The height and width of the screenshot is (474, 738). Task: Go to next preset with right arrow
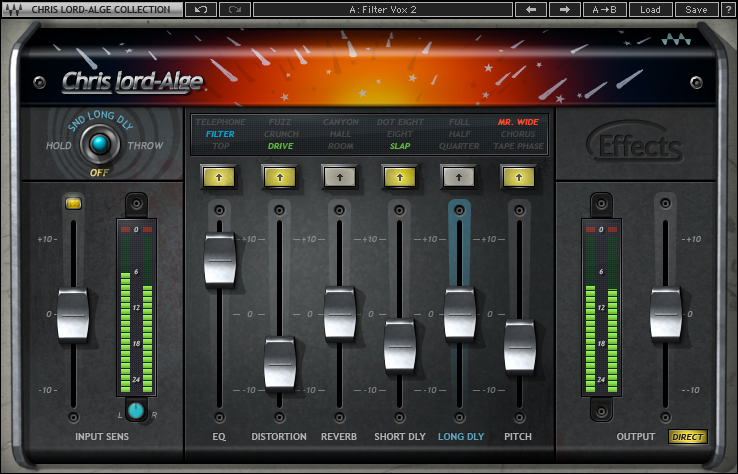[565, 9]
